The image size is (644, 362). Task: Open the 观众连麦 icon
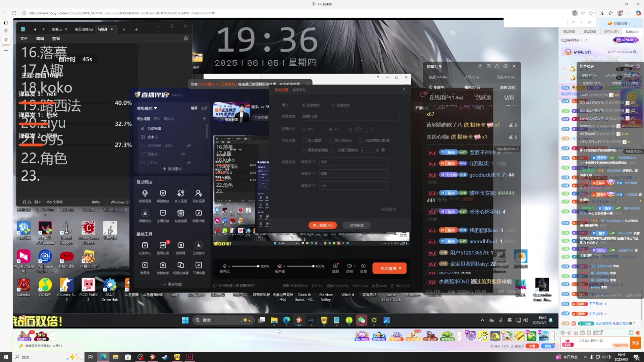(199, 196)
